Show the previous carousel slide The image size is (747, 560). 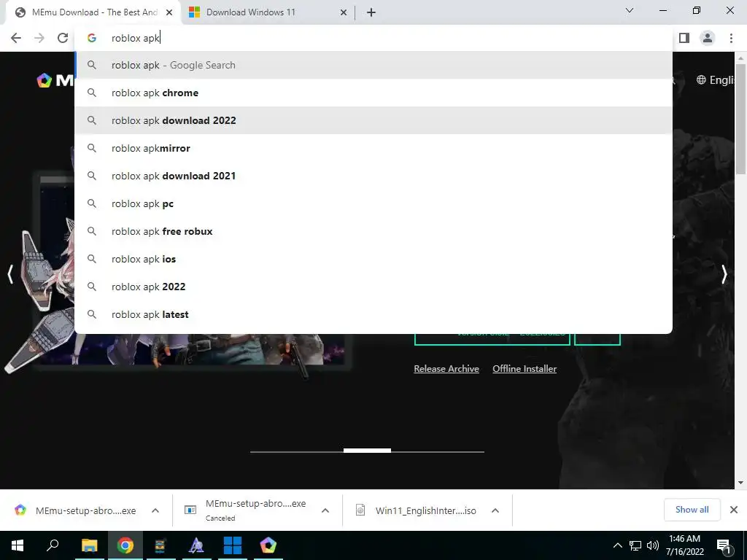[x=10, y=274]
